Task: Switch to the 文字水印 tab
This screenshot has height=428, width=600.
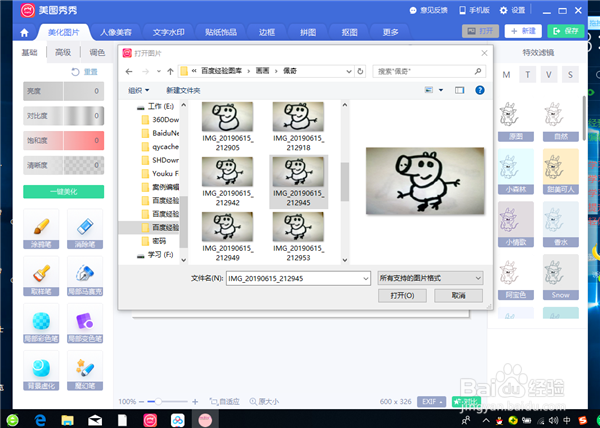Action: 169,33
